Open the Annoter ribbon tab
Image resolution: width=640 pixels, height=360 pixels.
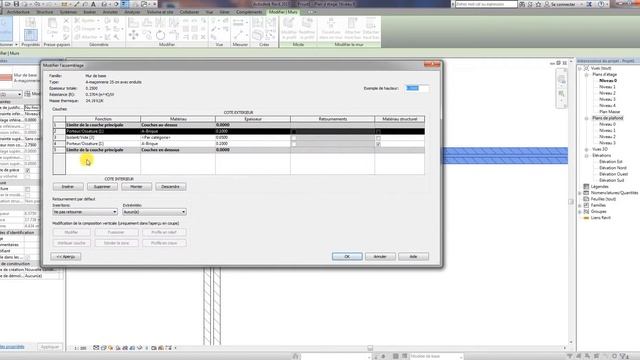[x=110, y=12]
